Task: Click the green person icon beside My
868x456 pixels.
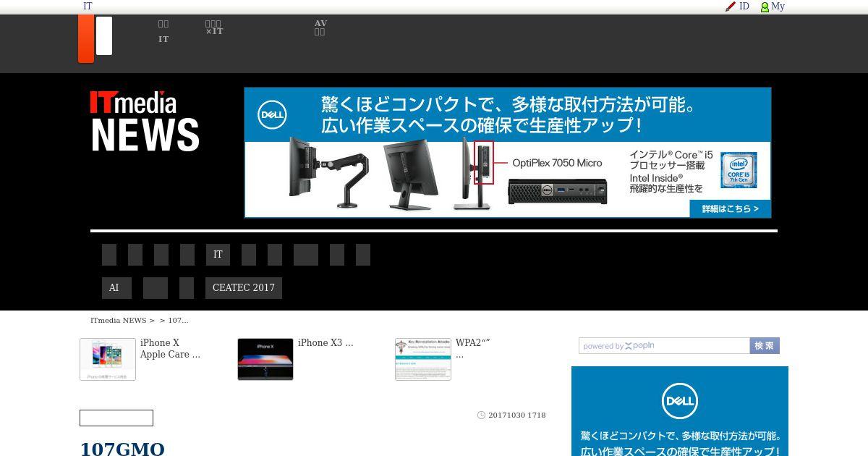Action: (765, 7)
